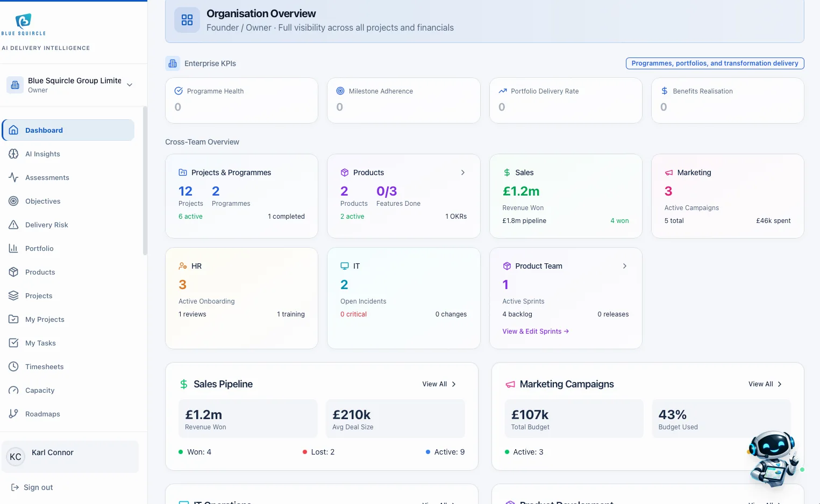Viewport: 820px width, 504px height.
Task: Open the Karl Connor profile card
Action: point(70,457)
